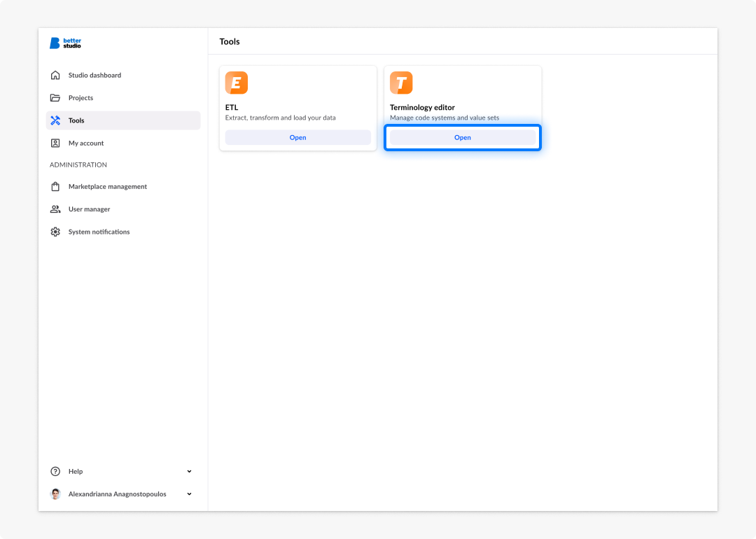Open System notifications

pos(123,232)
